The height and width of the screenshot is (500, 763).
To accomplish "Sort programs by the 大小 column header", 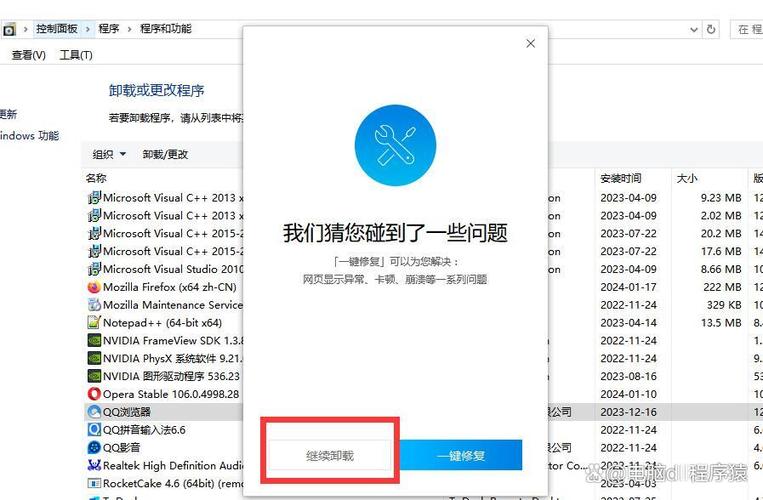I will [x=687, y=179].
